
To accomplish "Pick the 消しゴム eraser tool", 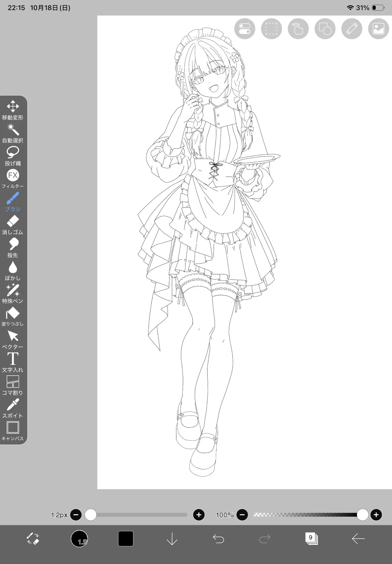I will (x=13, y=225).
